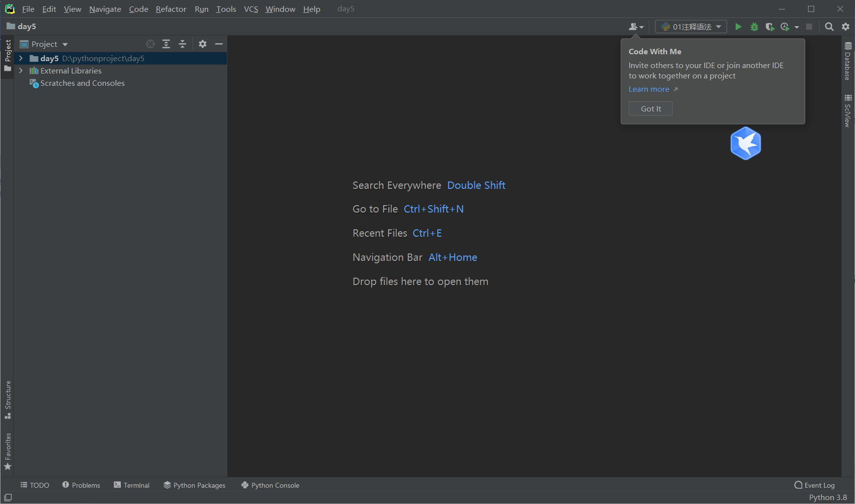Expand profiler options dropdown arrow
The height and width of the screenshot is (504, 855).
point(796,27)
